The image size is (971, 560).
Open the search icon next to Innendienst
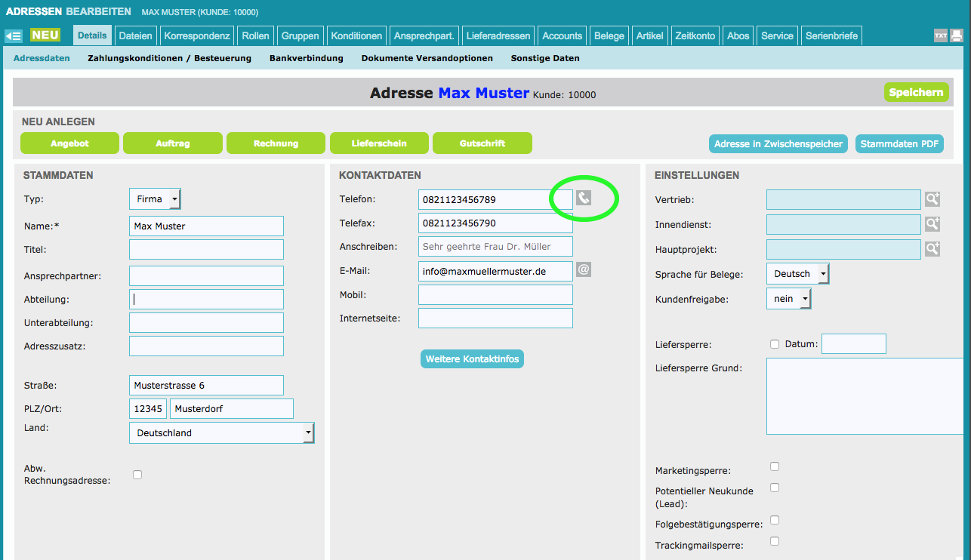point(932,224)
